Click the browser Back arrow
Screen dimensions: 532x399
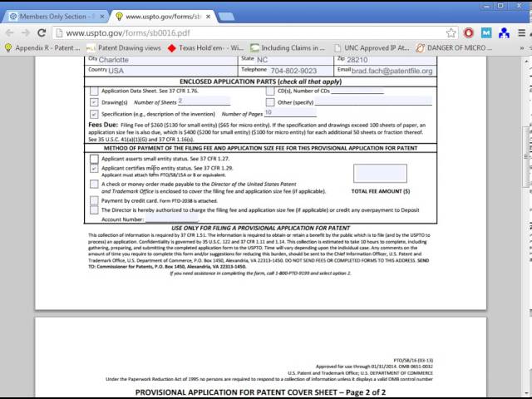[x=9, y=33]
